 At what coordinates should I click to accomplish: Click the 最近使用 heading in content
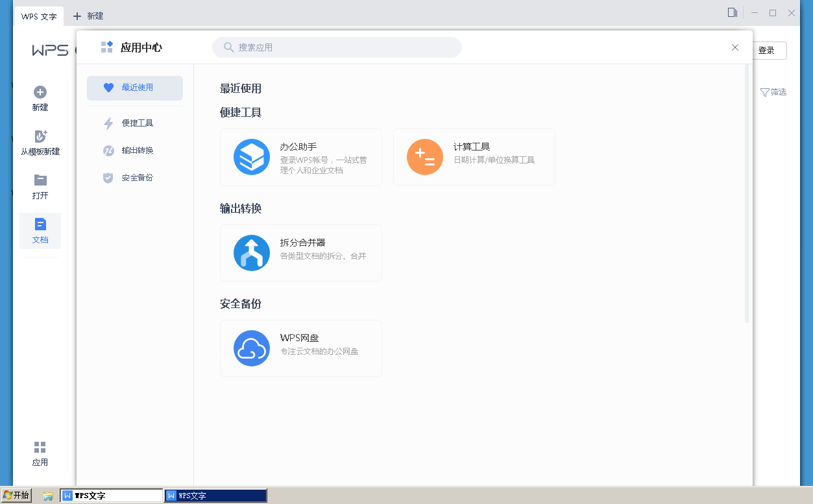(241, 89)
